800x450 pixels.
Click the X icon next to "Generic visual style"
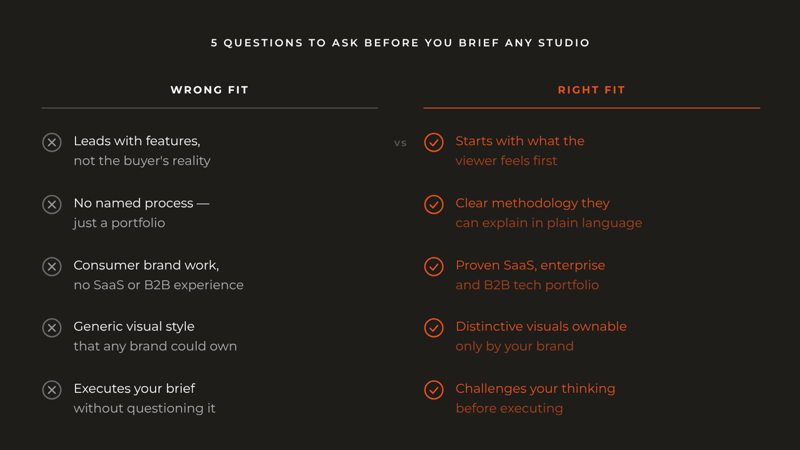pyautogui.click(x=52, y=328)
